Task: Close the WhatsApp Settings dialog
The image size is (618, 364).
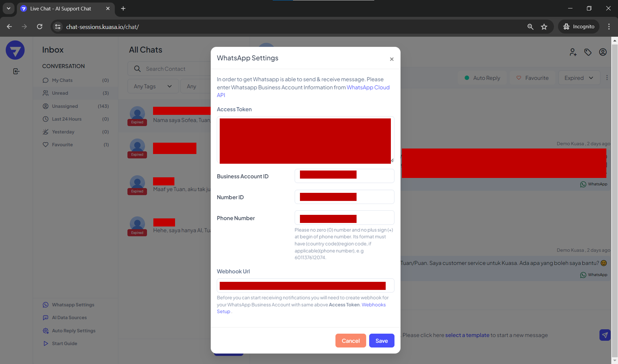Action: tap(392, 59)
